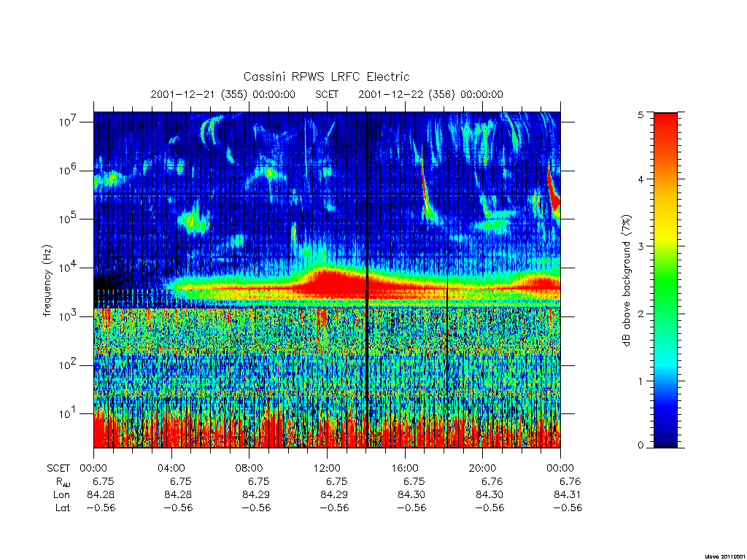Click longitude value "84.29" under 08:00
Viewport: 747px width, 560px height.
click(x=256, y=495)
